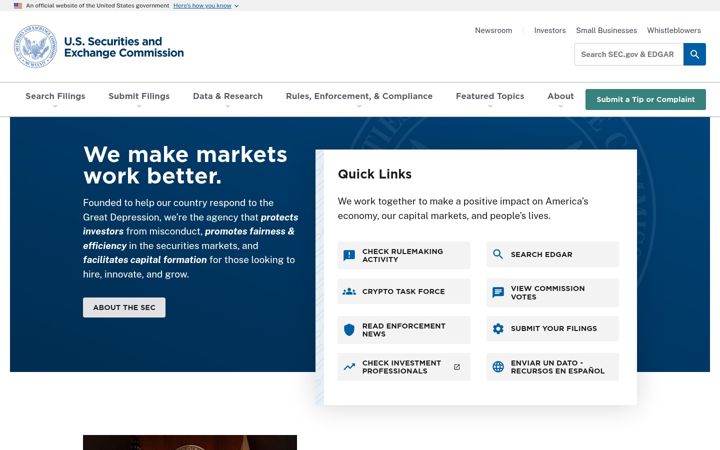Visit the Whistleblowers page
Image resolution: width=720 pixels, height=450 pixels.
674,30
